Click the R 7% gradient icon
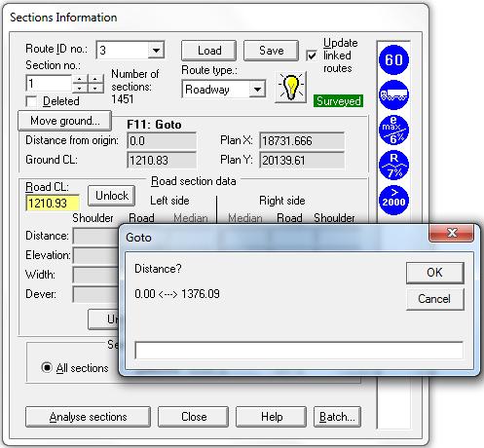Viewport: 484px width, 448px height. 393,165
